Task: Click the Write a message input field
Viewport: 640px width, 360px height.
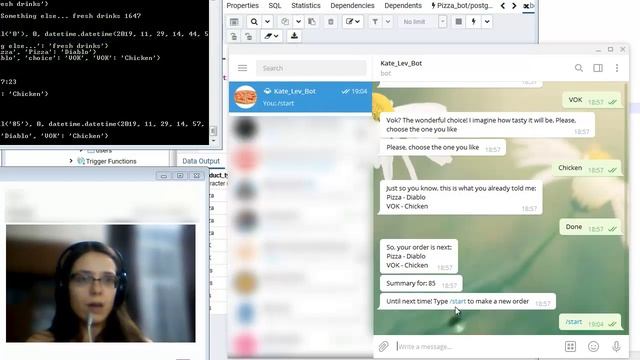Action: pyautogui.click(x=477, y=347)
